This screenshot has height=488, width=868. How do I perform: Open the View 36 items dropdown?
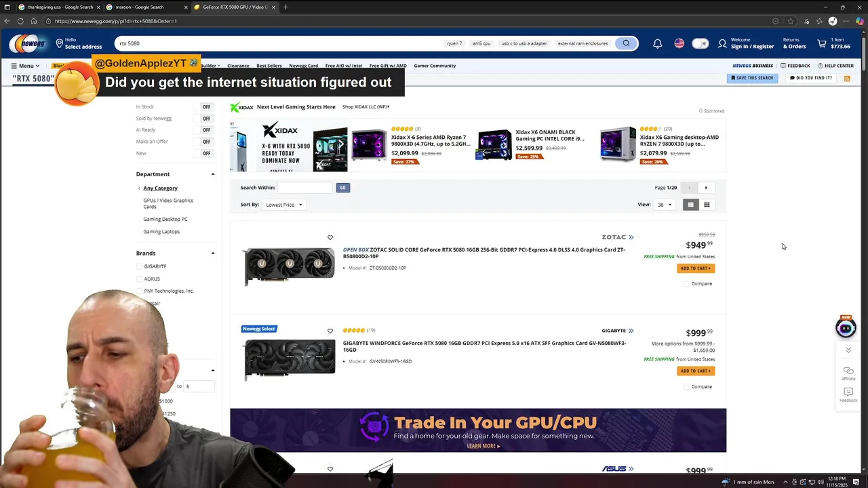(x=664, y=205)
